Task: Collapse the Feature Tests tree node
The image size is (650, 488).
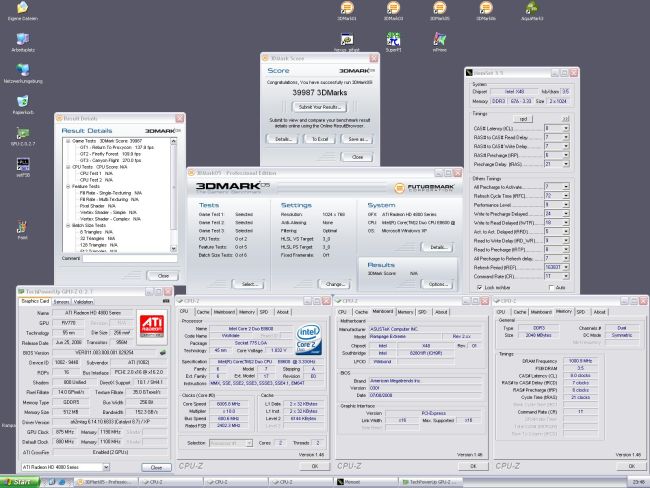Action: click(x=68, y=187)
